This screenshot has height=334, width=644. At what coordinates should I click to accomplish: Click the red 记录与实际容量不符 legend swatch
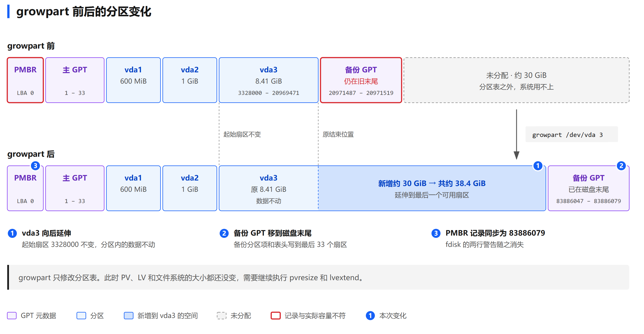tap(276, 316)
